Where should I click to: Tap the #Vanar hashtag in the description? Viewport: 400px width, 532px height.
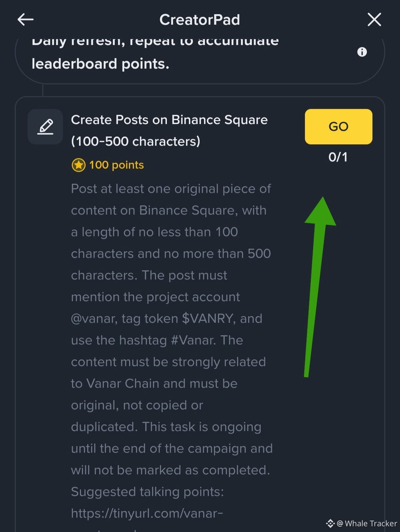(x=193, y=340)
